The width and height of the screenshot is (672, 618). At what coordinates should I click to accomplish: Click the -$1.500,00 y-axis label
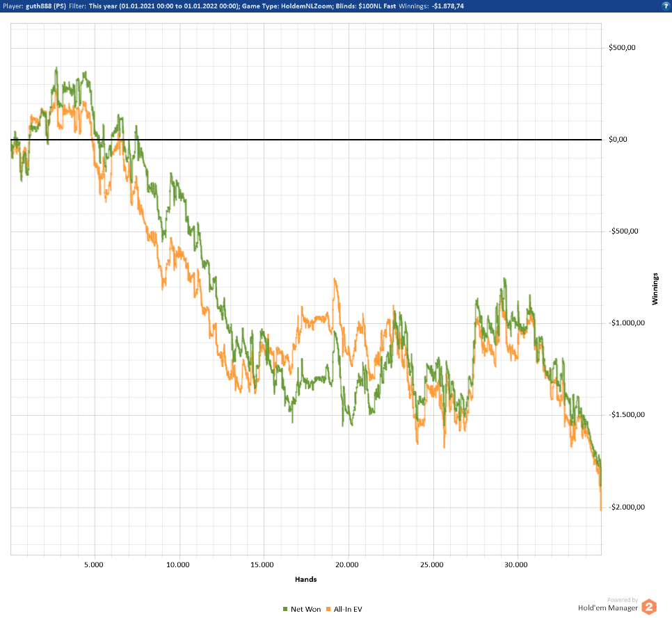(627, 414)
